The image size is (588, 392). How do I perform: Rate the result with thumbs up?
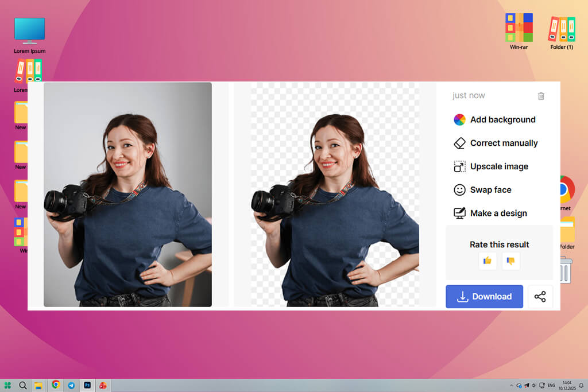(488, 261)
